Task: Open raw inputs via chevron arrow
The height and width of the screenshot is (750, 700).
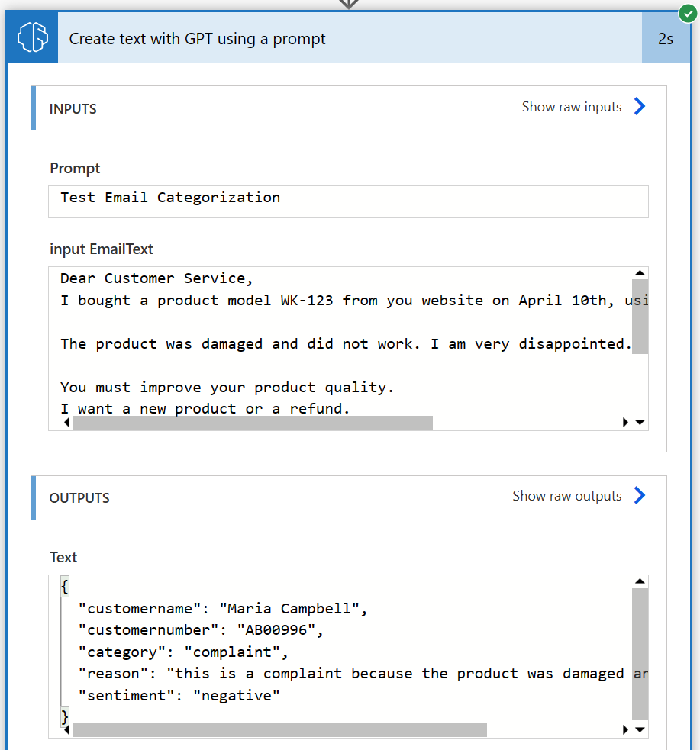Action: click(x=640, y=106)
